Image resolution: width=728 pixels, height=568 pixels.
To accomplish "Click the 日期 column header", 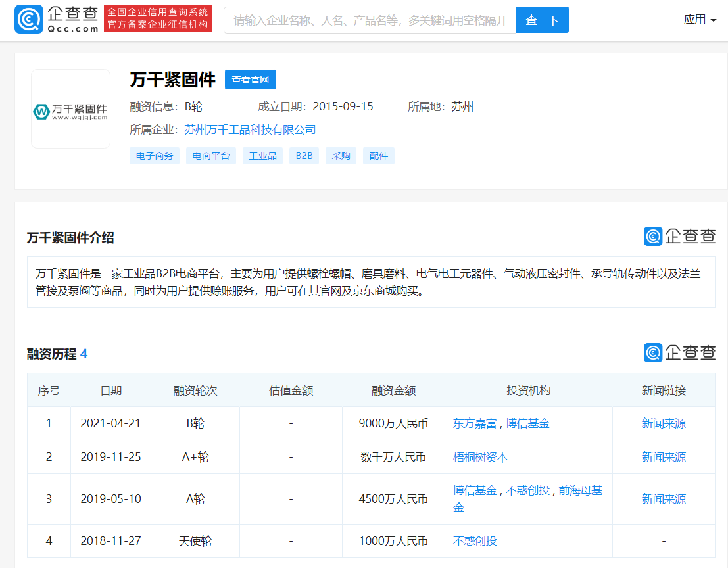I will pos(111,390).
